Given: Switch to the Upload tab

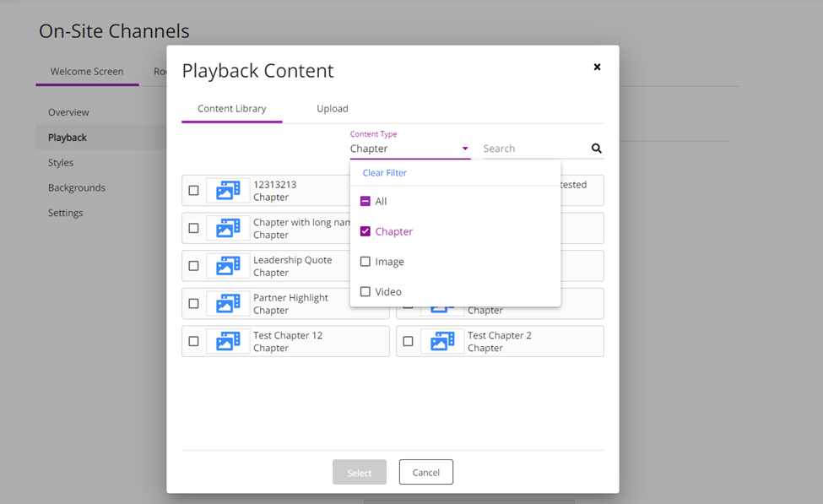Looking at the screenshot, I should coord(332,109).
